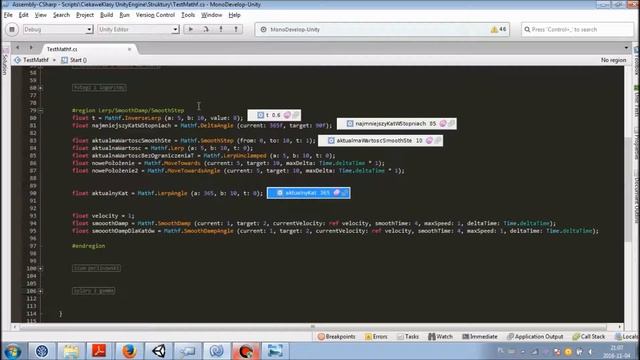Open the Run menu
The height and width of the screenshot is (360, 640).
click(124, 15)
